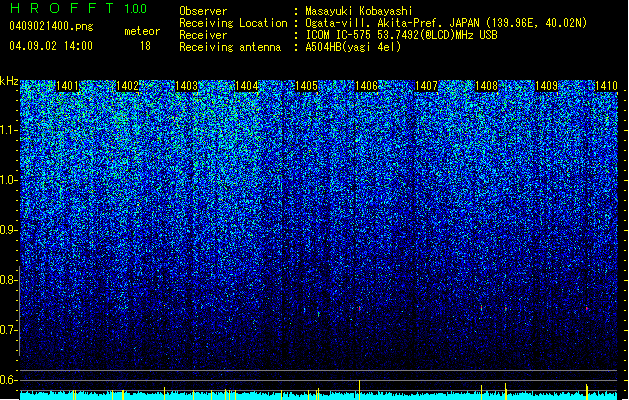Viewport: 629px width, 400px height.
Task: Click the 1401 time marker
Action: point(67,86)
